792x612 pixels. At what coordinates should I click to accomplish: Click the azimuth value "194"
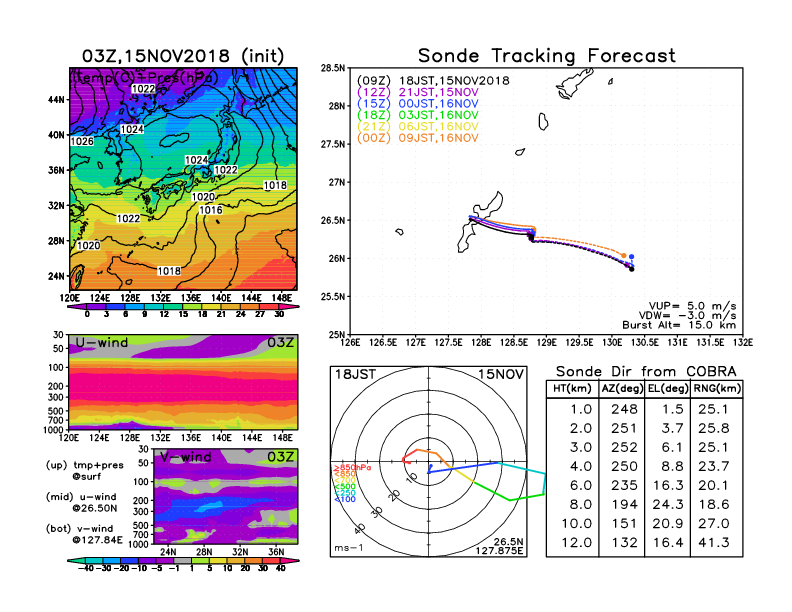[x=624, y=505]
